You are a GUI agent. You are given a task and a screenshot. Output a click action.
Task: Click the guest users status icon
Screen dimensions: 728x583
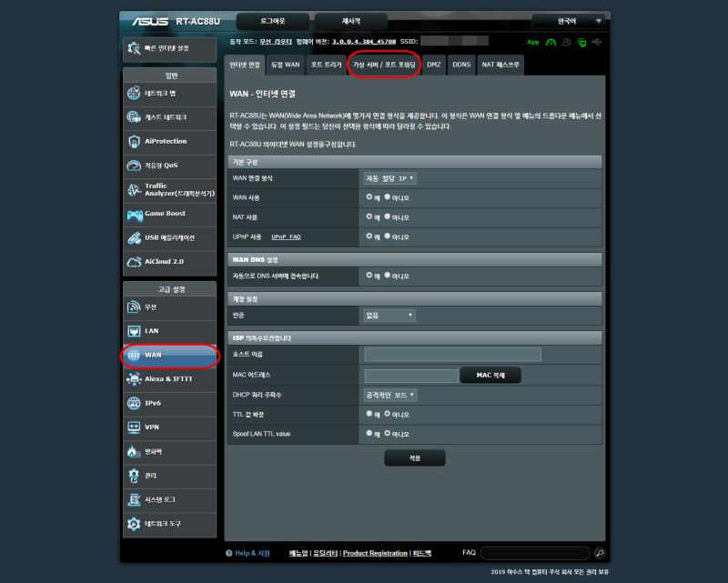[x=566, y=42]
